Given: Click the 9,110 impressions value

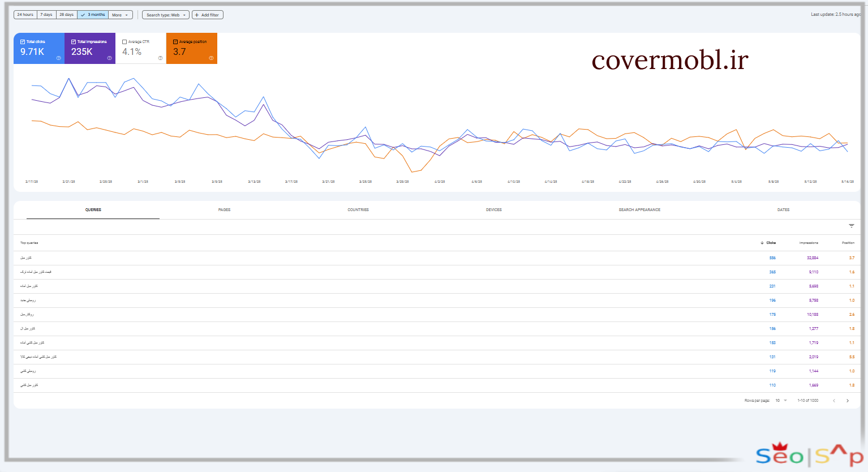Looking at the screenshot, I should coord(814,272).
